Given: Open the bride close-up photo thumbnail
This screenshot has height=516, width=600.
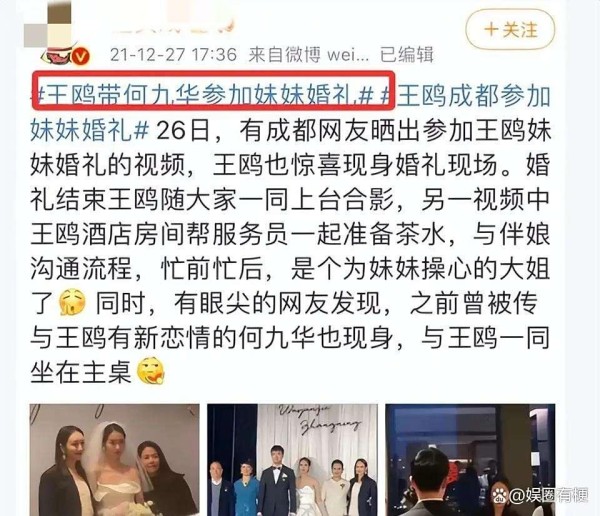Looking at the screenshot, I should [x=114, y=460].
